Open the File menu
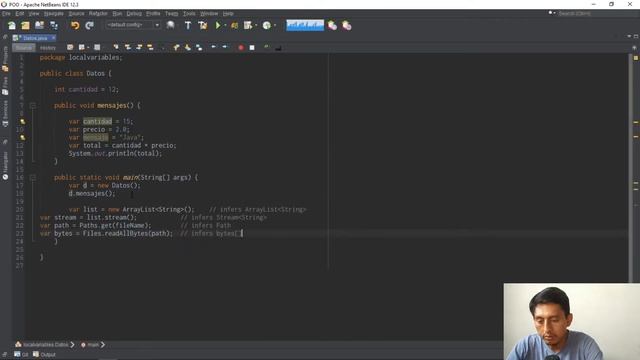 coord(6,13)
